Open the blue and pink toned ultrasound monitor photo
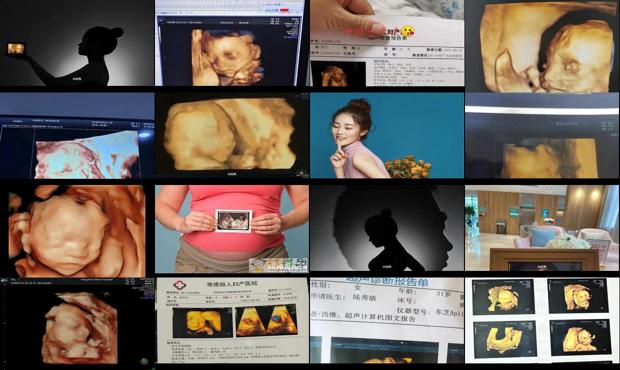 coord(77,136)
